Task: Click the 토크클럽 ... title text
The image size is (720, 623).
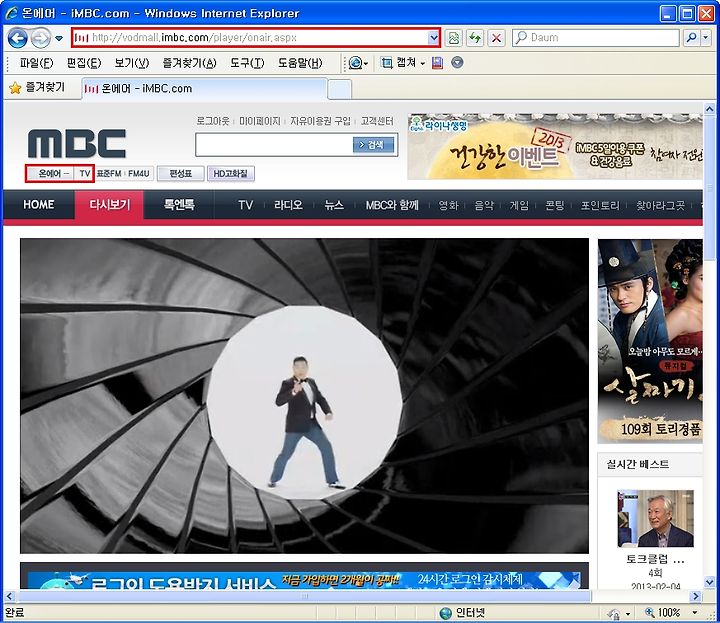Action: coord(655,559)
